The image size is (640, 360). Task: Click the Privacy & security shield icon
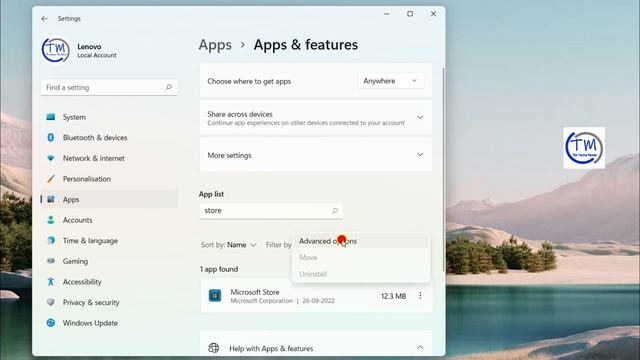(x=51, y=302)
